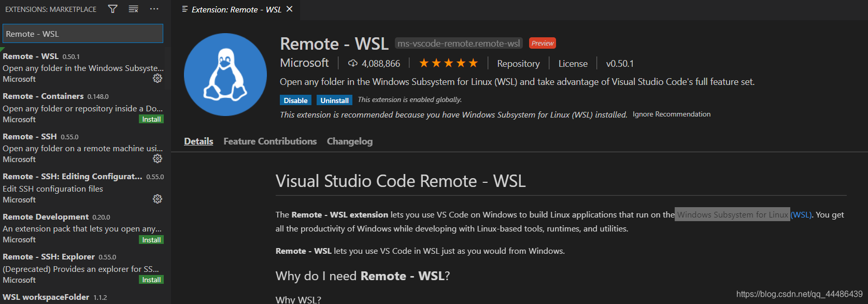Disable the Remote - WSL extension
The width and height of the screenshot is (868, 304).
[295, 100]
